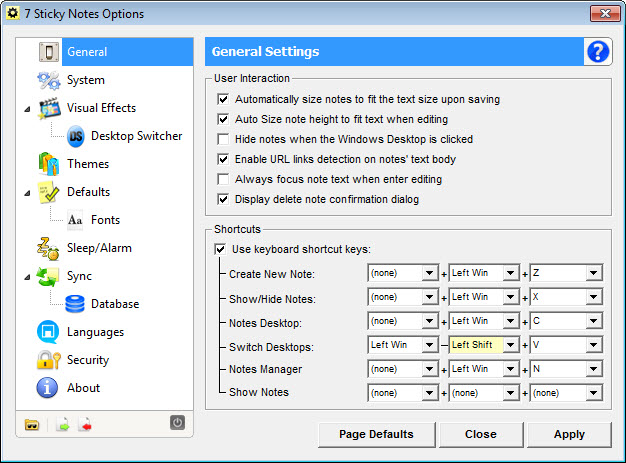Click the Defaults sticky note icon
The width and height of the screenshot is (626, 463).
point(49,192)
